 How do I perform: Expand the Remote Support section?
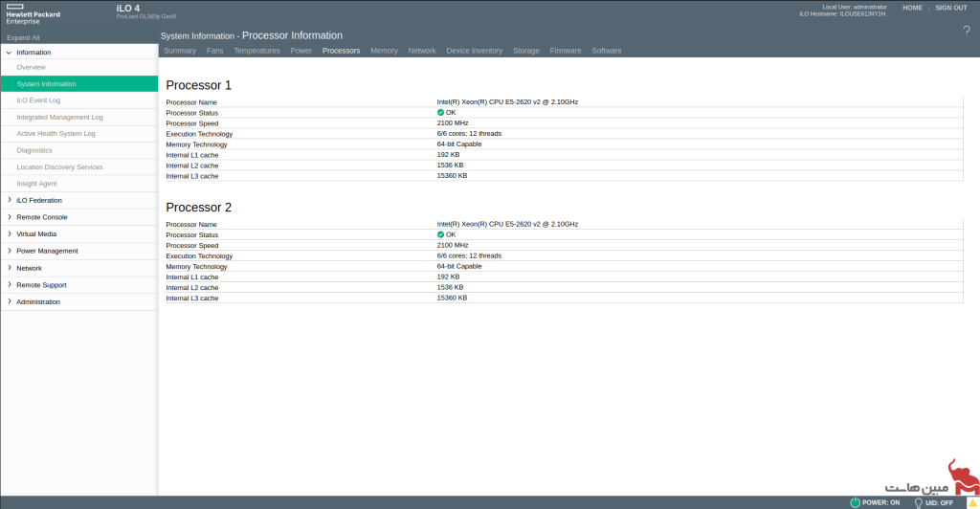coord(9,284)
